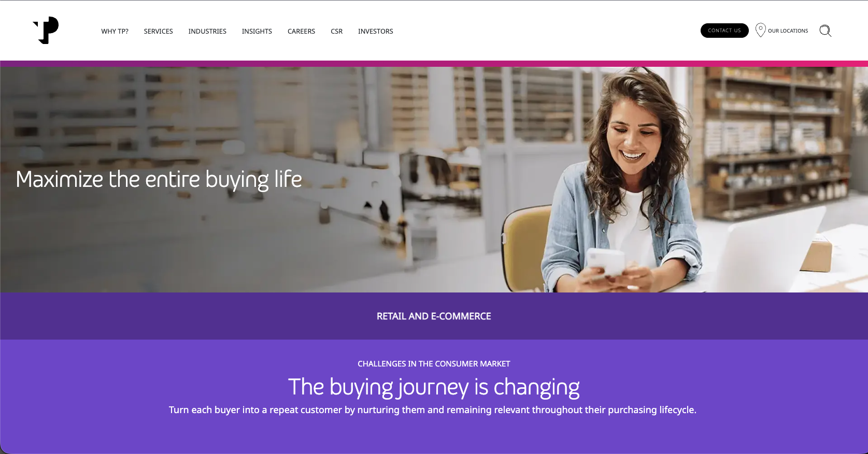The height and width of the screenshot is (454, 868).
Task: Click the map pin location icon
Action: pyautogui.click(x=760, y=30)
